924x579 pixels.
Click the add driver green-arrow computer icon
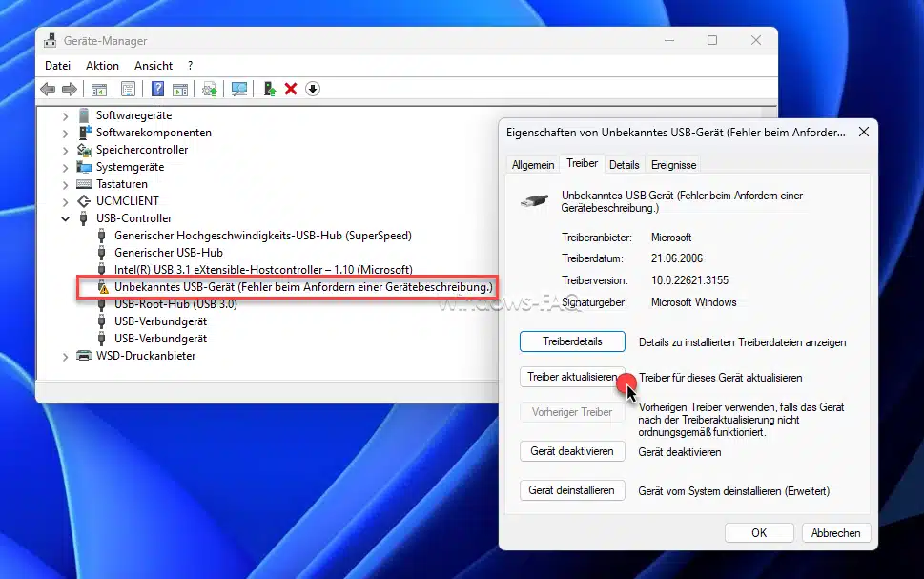269,89
